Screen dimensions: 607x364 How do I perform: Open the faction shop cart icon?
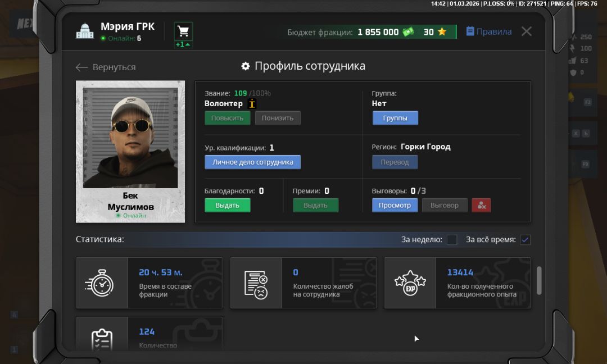coord(183,30)
